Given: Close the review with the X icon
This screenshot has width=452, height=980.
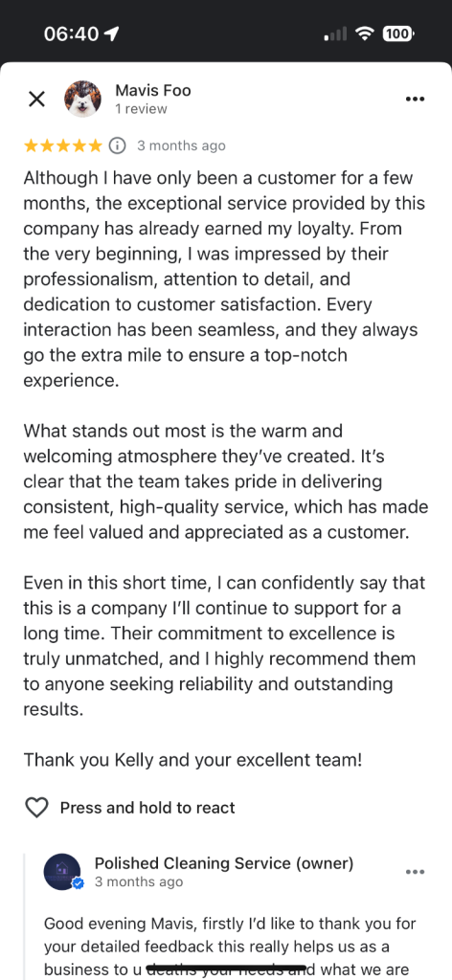Looking at the screenshot, I should click(x=37, y=99).
